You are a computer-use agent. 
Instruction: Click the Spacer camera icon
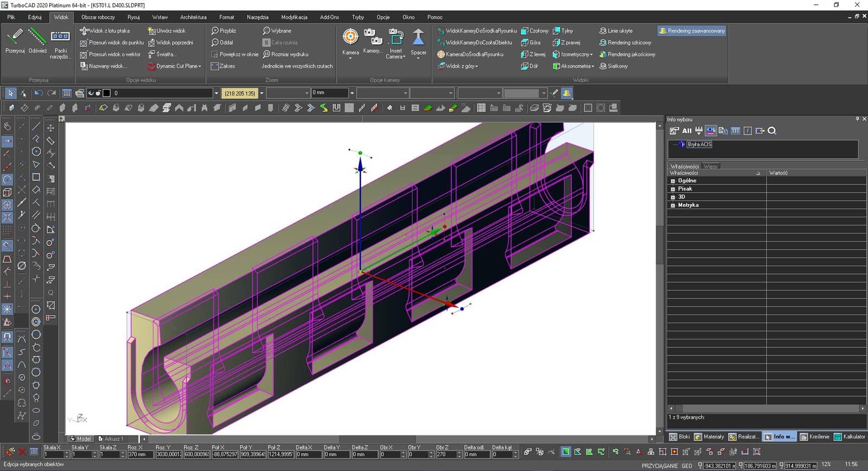click(x=418, y=37)
